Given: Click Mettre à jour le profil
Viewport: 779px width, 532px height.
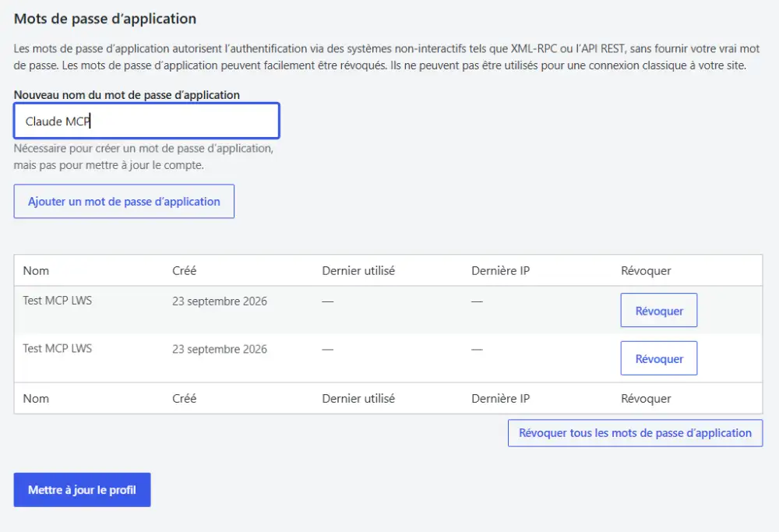Looking at the screenshot, I should tap(82, 490).
